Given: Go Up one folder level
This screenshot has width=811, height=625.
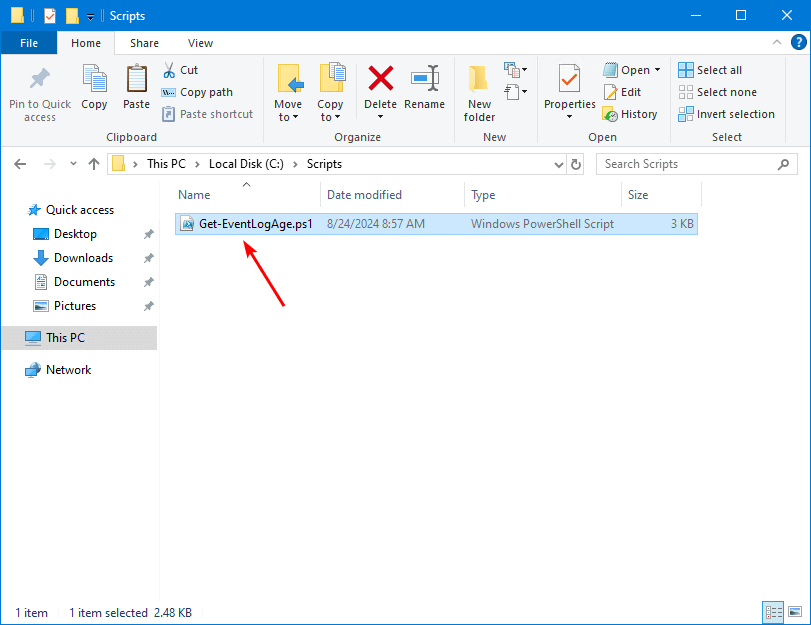Looking at the screenshot, I should 94,165.
